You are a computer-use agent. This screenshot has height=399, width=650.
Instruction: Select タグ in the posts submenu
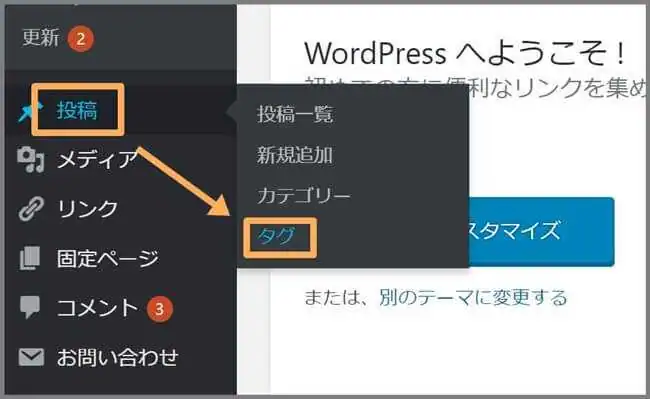click(276, 236)
